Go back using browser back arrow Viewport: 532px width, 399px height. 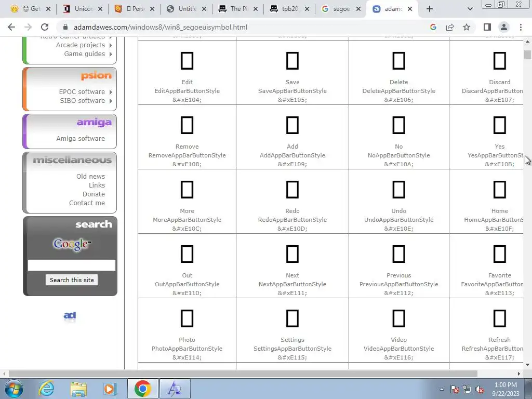[x=11, y=27]
